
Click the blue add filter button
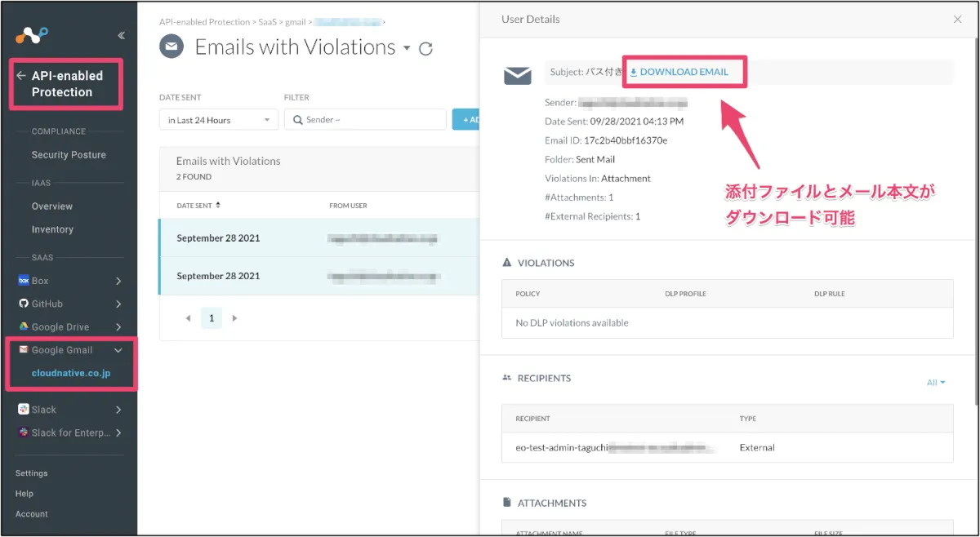tap(466, 120)
